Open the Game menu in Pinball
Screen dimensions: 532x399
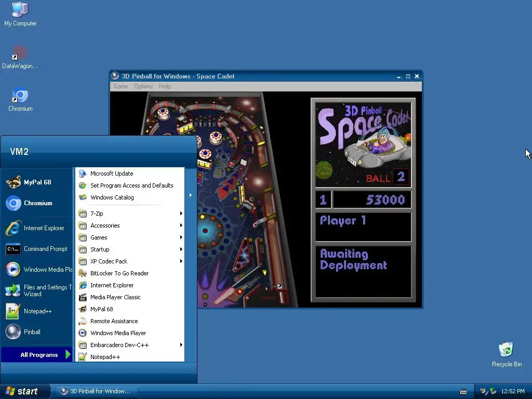click(x=121, y=86)
